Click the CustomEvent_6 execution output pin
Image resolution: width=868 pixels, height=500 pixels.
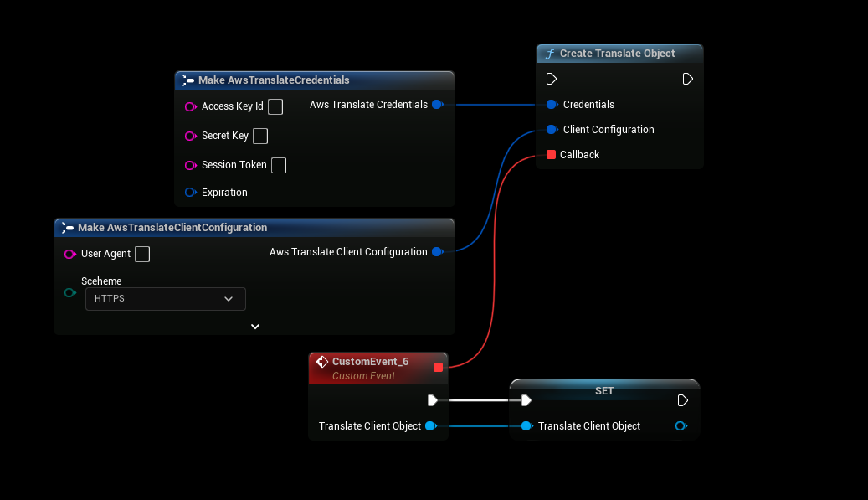[x=433, y=400]
